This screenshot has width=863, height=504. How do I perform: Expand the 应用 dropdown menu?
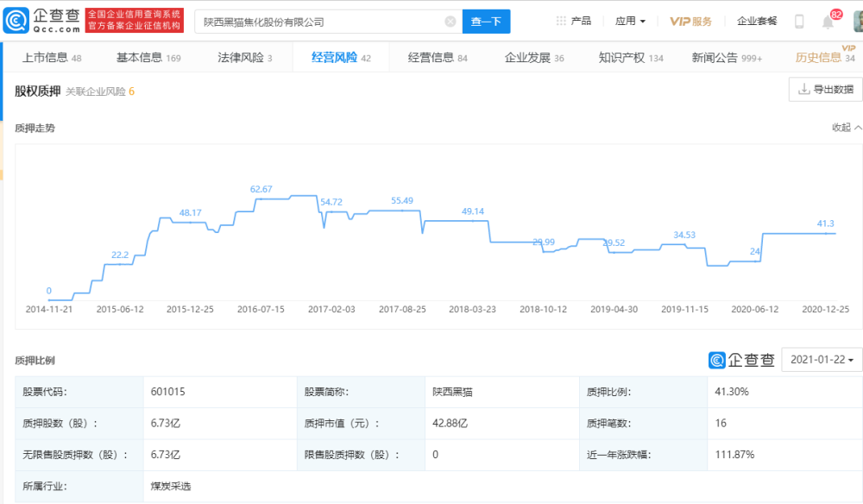click(630, 21)
